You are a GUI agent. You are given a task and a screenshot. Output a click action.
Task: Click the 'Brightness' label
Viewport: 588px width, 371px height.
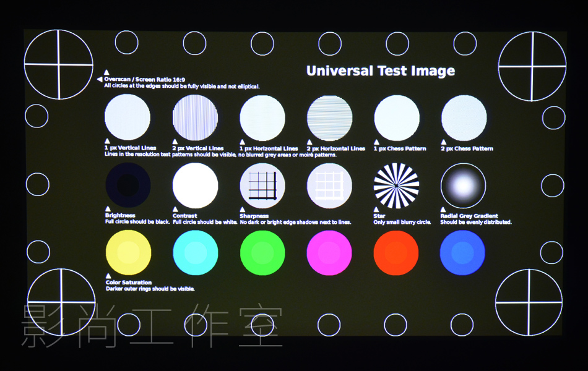coord(120,215)
